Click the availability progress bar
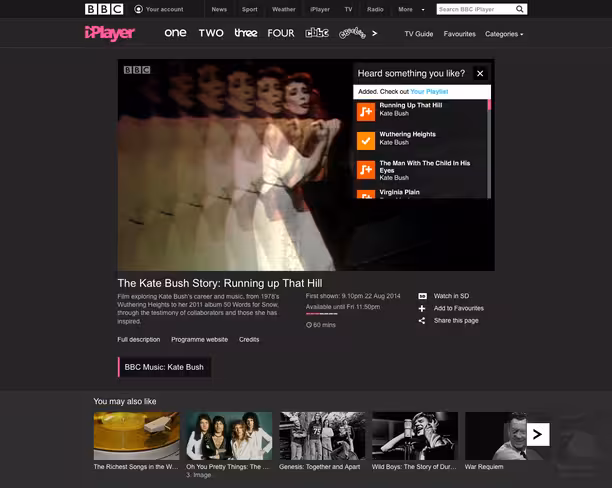 coord(322,313)
